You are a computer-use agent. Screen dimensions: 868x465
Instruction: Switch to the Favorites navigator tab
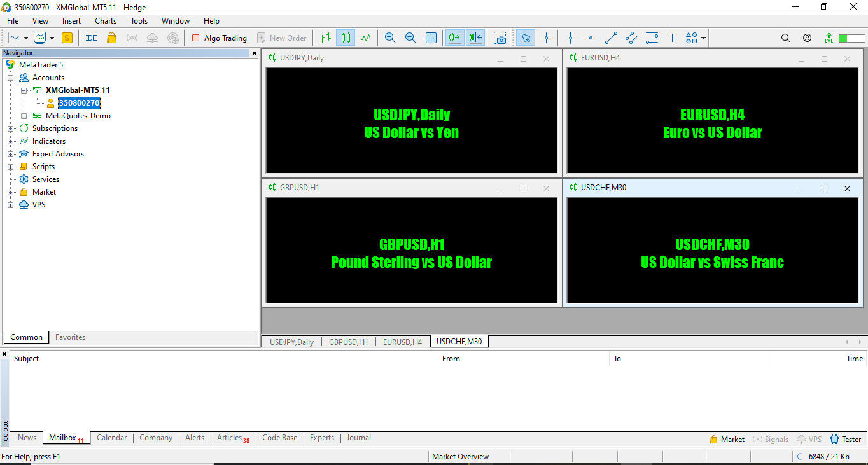click(70, 337)
